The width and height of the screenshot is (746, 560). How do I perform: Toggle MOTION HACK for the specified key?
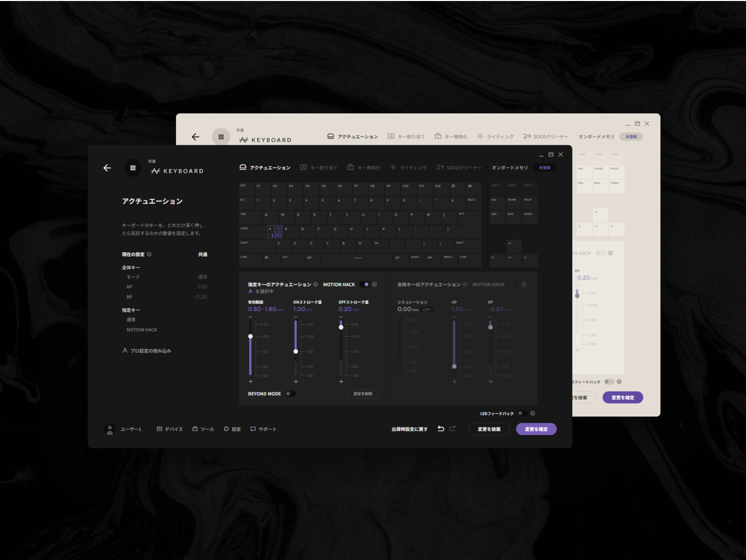(x=365, y=284)
